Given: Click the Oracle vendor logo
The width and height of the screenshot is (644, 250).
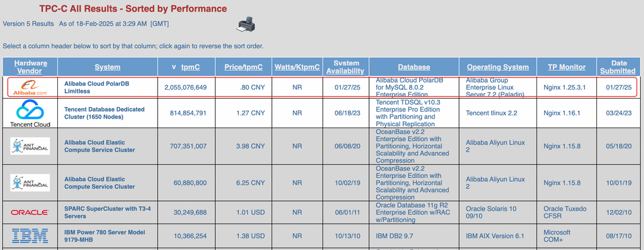Looking at the screenshot, I should [x=30, y=213].
